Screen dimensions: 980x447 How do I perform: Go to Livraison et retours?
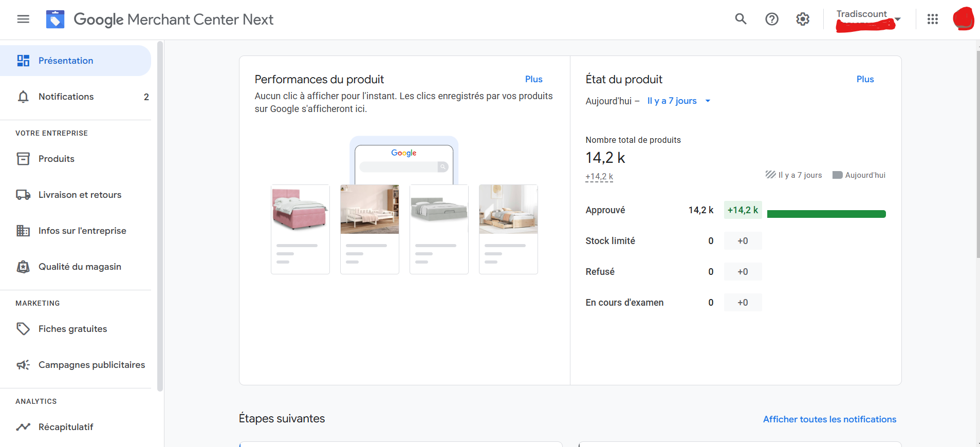click(76, 195)
